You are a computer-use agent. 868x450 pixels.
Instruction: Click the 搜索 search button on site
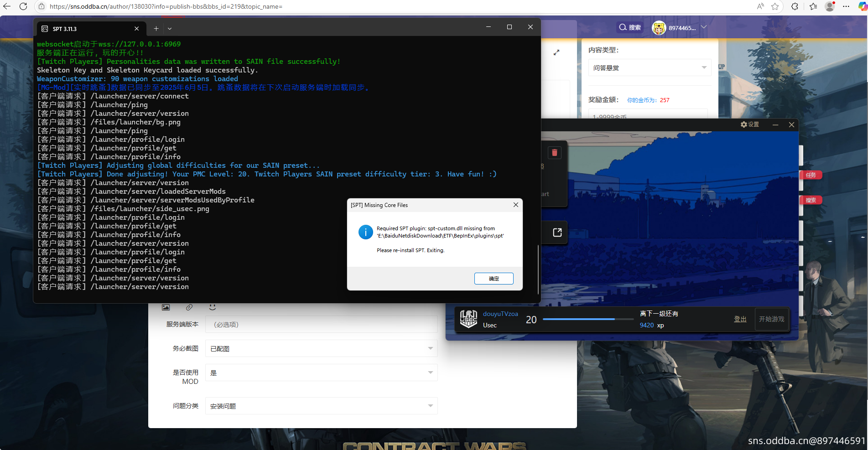[x=630, y=27]
